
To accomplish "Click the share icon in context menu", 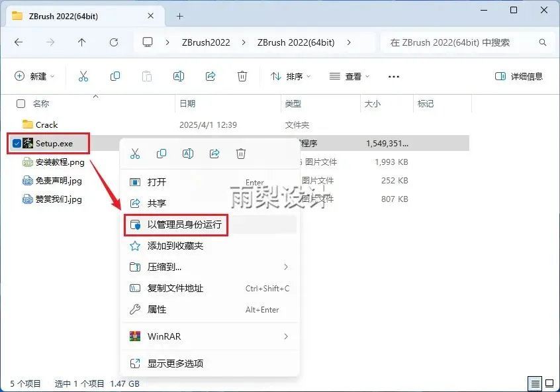I will 214,154.
